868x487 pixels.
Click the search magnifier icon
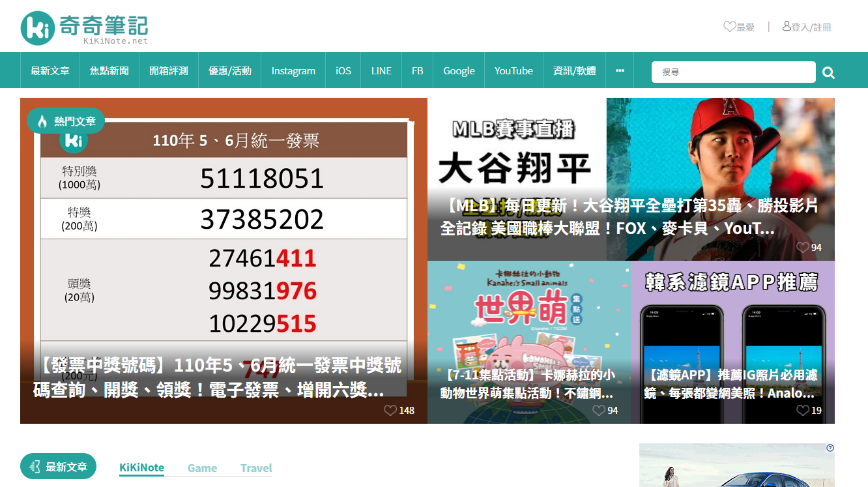[x=828, y=72]
